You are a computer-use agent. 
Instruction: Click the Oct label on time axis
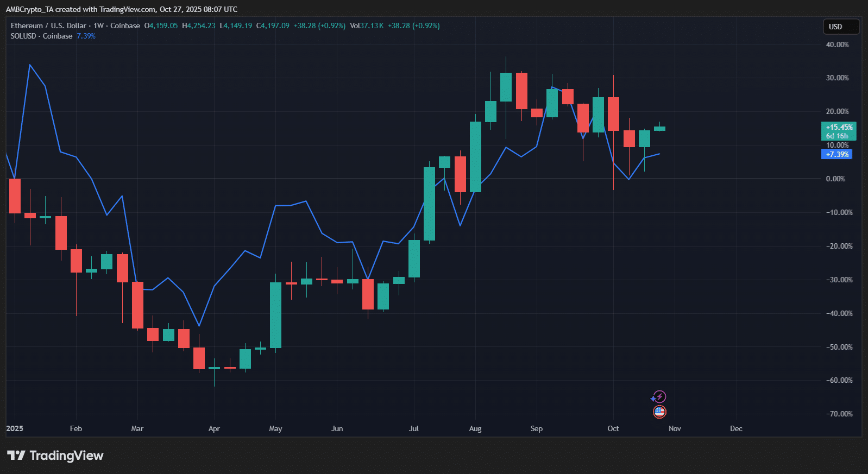[x=613, y=428]
